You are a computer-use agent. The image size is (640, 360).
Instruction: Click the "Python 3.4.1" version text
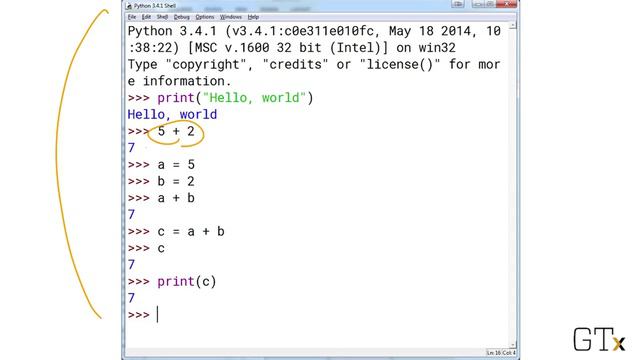pos(172,31)
